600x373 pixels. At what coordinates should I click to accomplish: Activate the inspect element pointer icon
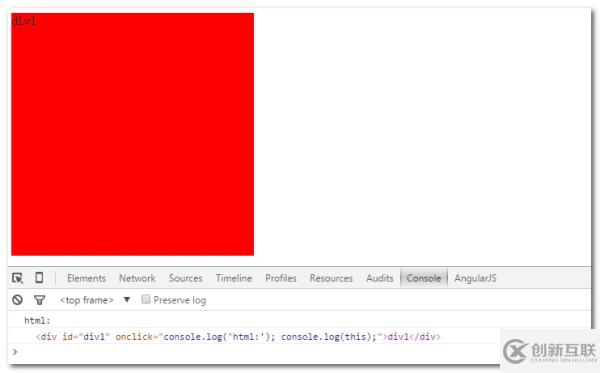(x=18, y=278)
